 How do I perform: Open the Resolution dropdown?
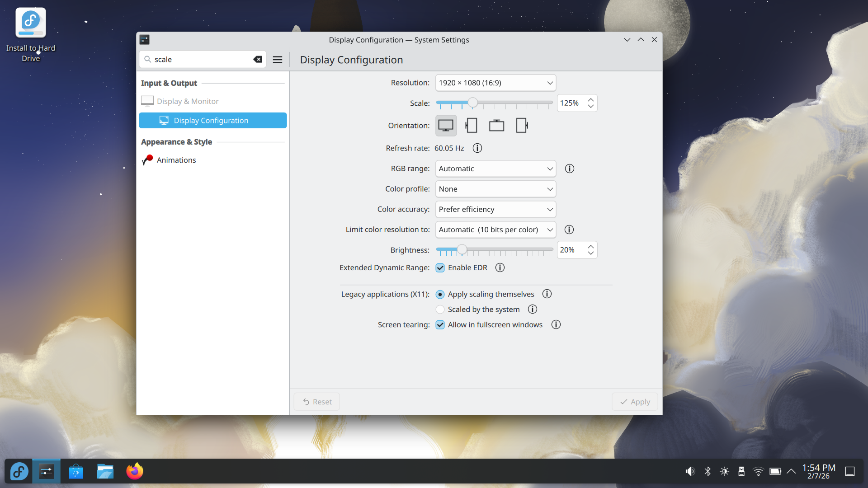pyautogui.click(x=495, y=83)
